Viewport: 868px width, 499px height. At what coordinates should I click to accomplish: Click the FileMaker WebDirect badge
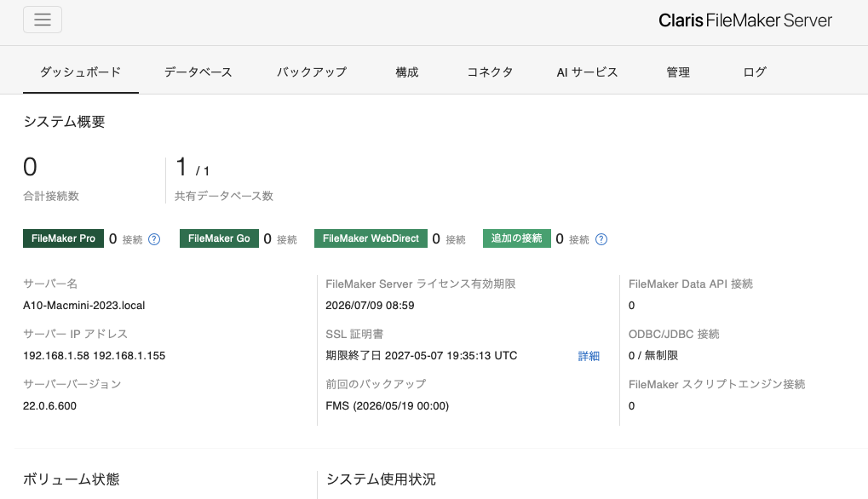click(371, 238)
